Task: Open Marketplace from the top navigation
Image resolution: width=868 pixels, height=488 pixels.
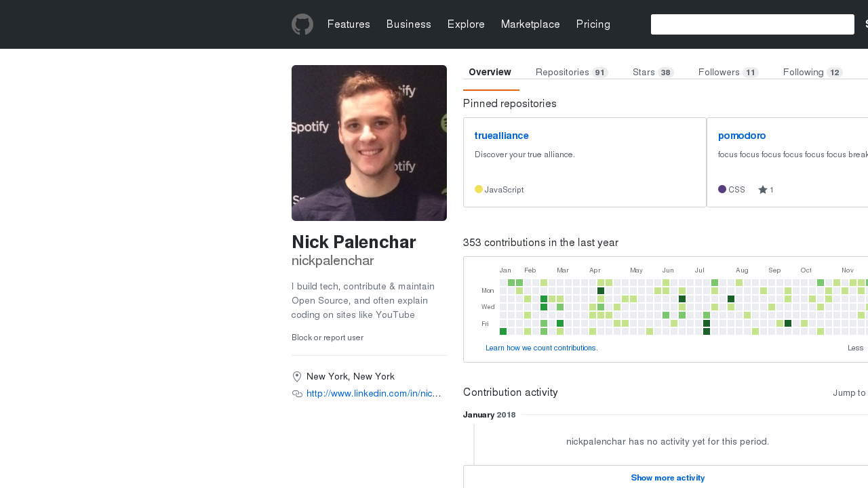Action: pyautogui.click(x=530, y=24)
